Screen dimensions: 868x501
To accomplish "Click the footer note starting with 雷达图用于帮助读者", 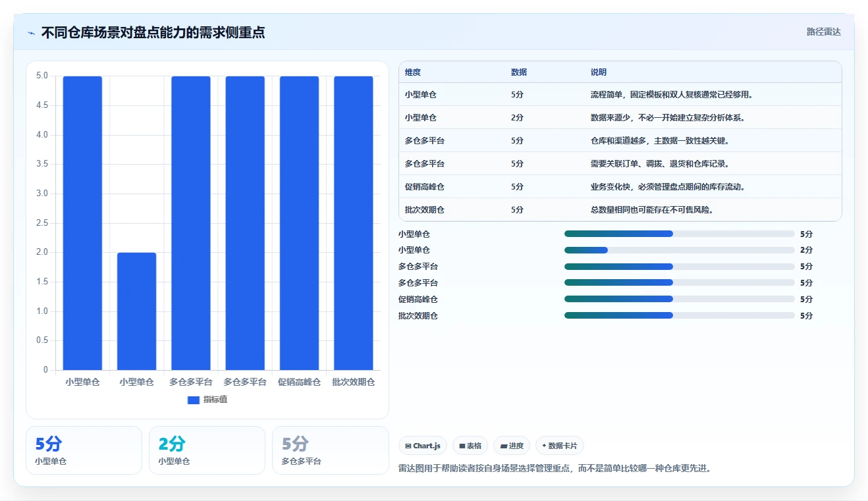I will point(555,469).
